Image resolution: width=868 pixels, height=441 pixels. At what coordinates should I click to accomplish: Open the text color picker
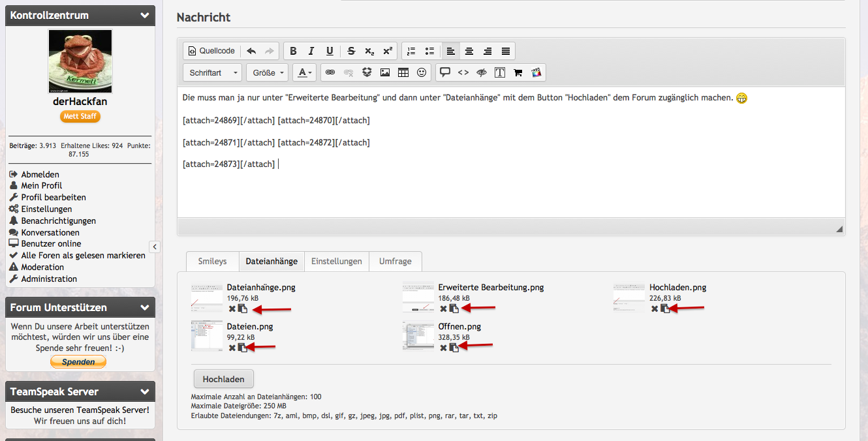pyautogui.click(x=304, y=72)
